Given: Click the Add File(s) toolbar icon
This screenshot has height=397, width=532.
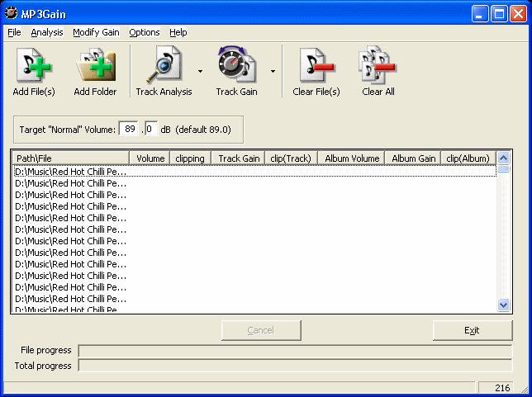Looking at the screenshot, I should pyautogui.click(x=34, y=65).
